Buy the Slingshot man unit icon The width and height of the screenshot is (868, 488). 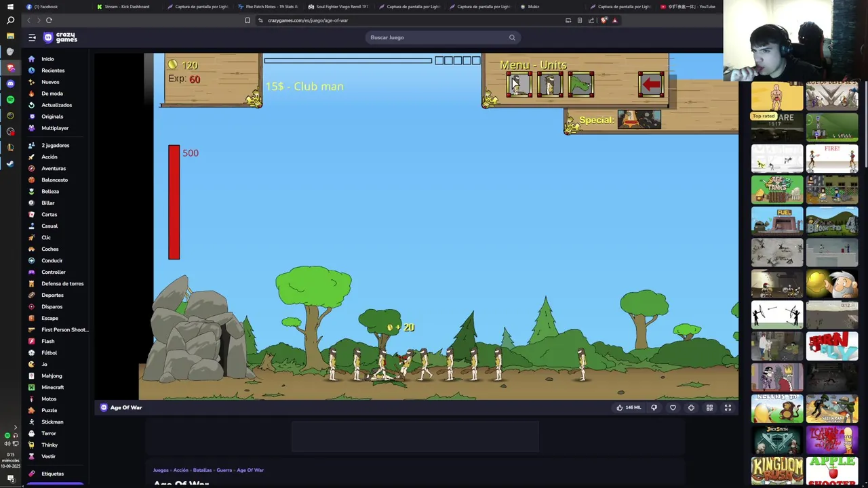point(550,85)
